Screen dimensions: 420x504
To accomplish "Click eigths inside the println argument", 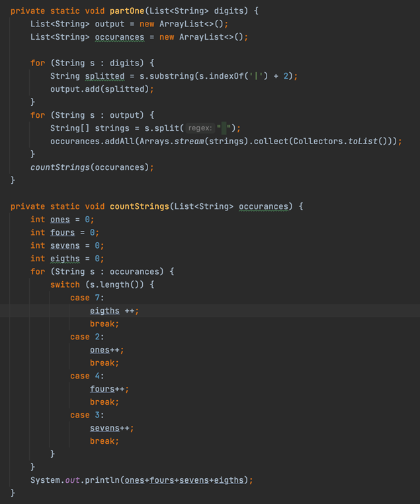I will 229,481.
